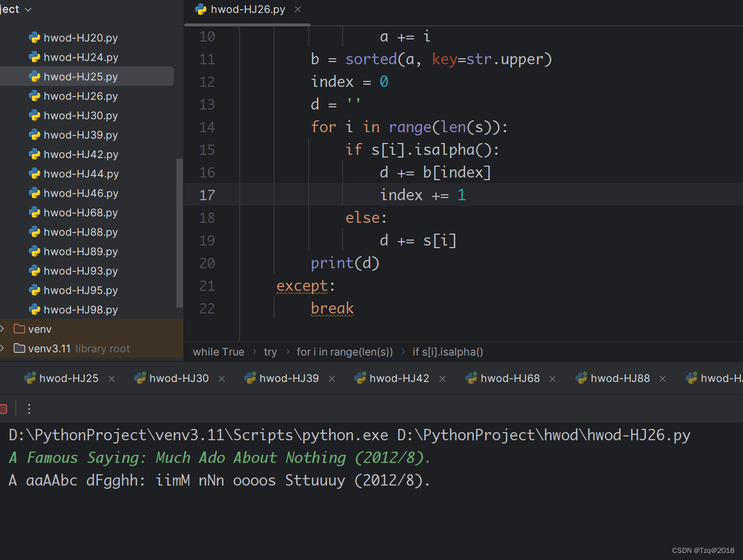Open hwod-HJ89.py in the project tree
743x560 pixels.
coord(80,251)
